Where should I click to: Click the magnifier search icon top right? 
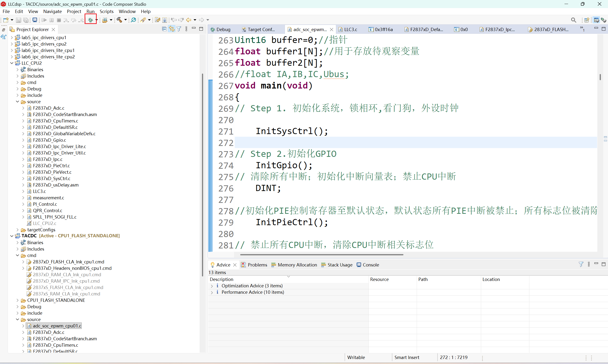point(573,20)
